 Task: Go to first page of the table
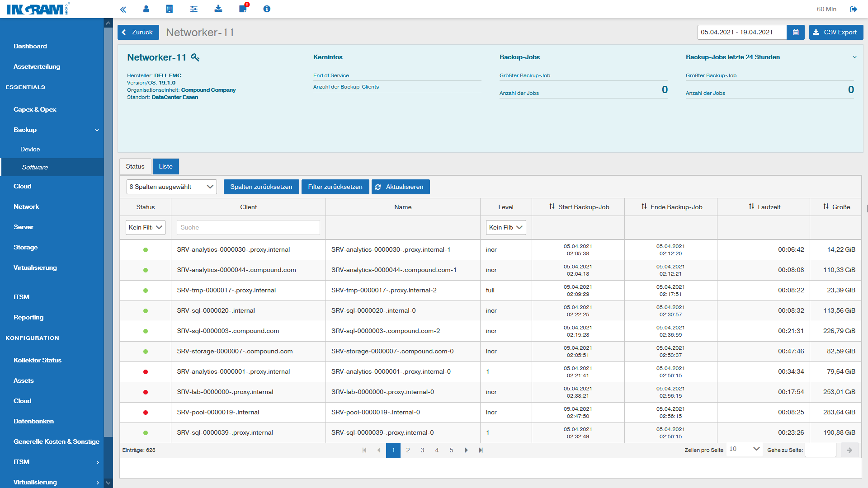click(364, 450)
